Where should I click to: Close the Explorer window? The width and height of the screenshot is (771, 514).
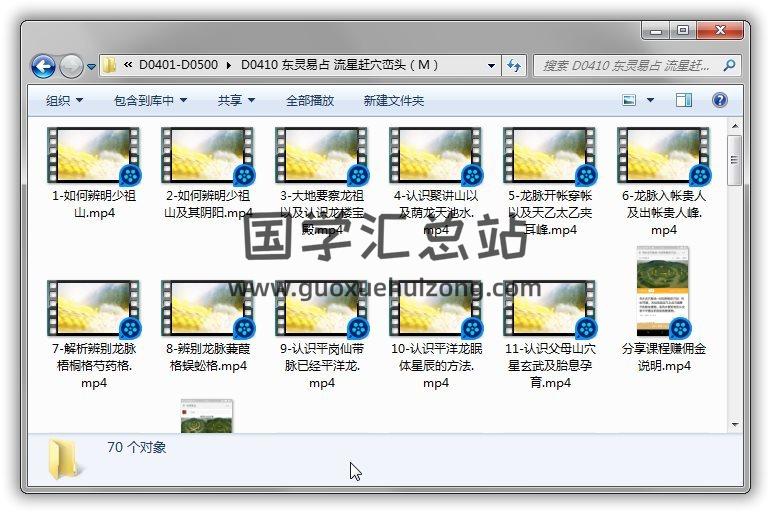point(720,30)
